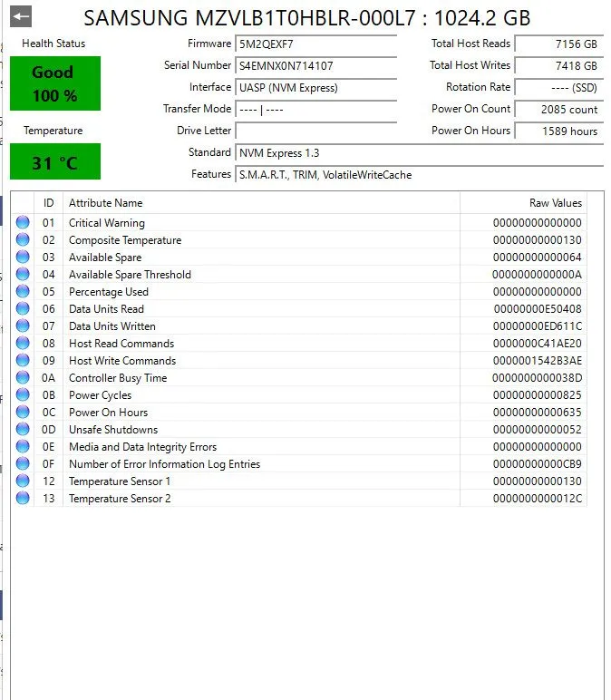Click raw value 00000000E50408
The height and width of the screenshot is (700, 611).
click(538, 309)
